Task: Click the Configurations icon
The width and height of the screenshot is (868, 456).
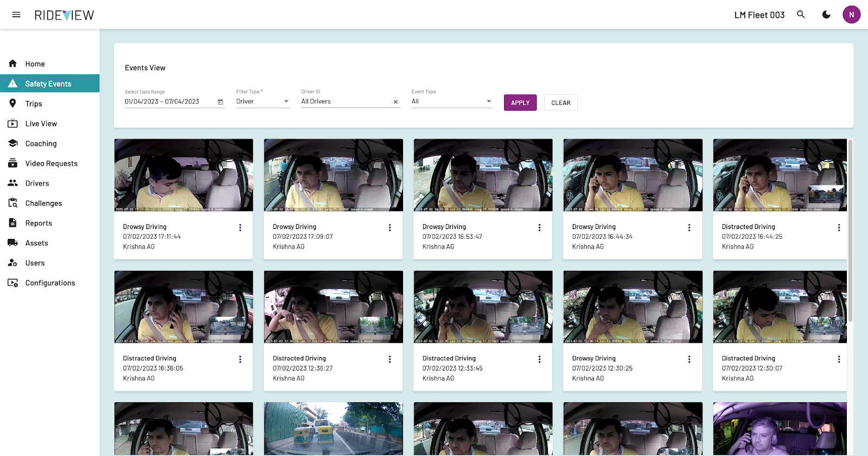Action: 13,283
